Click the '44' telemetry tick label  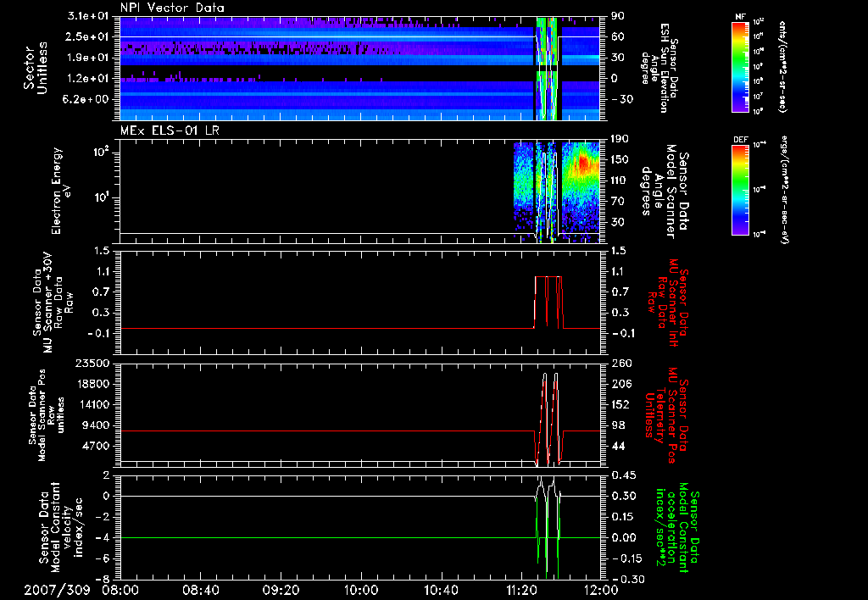click(617, 446)
